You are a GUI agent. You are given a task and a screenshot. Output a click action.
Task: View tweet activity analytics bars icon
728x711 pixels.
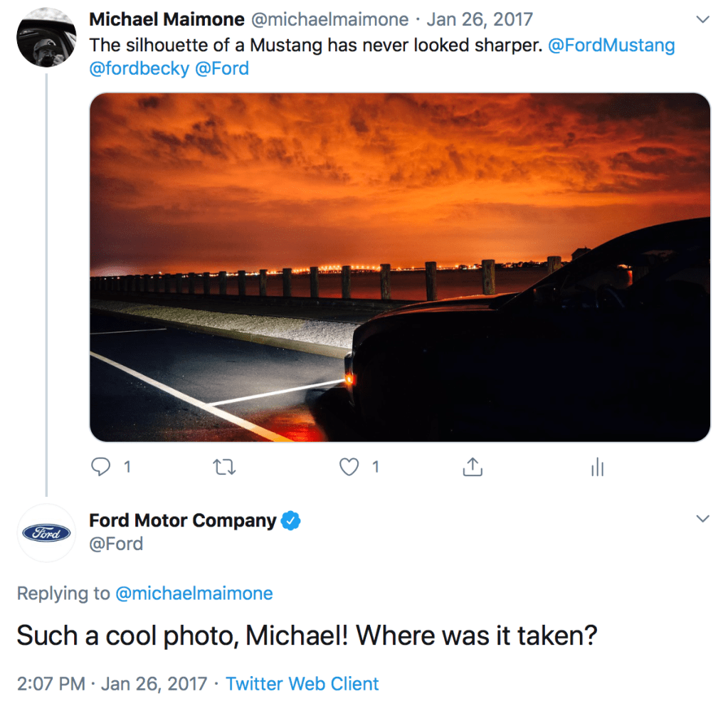[x=597, y=467]
